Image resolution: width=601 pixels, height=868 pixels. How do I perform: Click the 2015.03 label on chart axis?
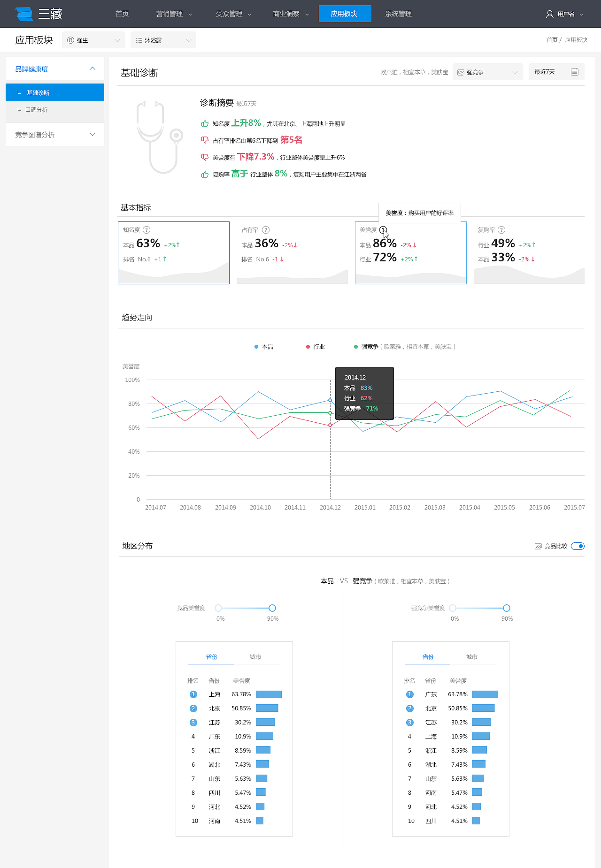coord(435,508)
